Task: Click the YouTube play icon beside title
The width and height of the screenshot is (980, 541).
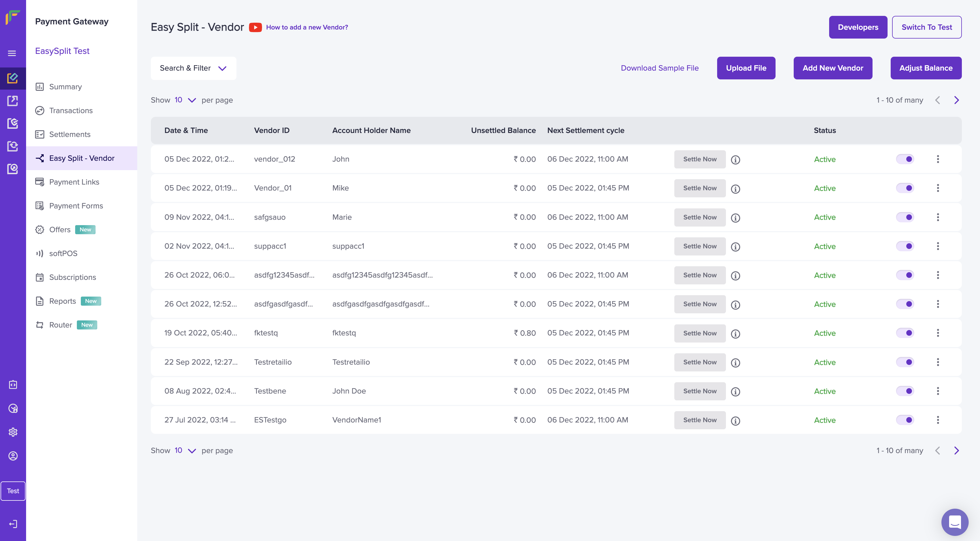Action: 255,28
